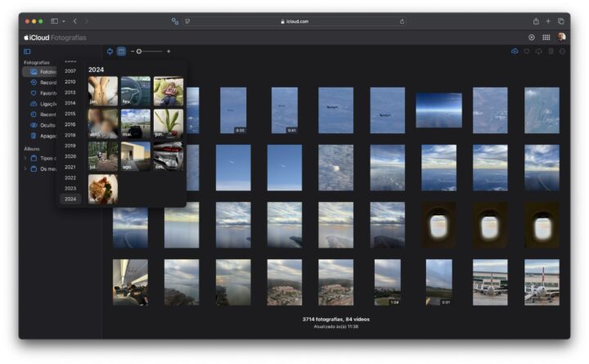The width and height of the screenshot is (589, 364).
Task: Jump to the mar. month thumbnail
Action: coord(169,92)
